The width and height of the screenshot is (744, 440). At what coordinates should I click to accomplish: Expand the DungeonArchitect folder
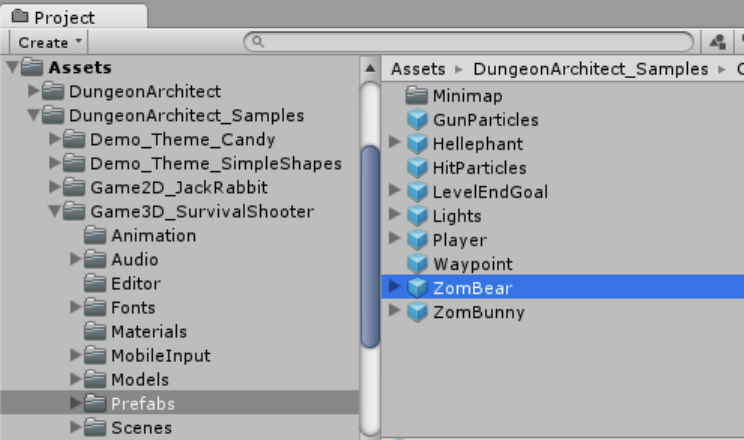click(34, 90)
